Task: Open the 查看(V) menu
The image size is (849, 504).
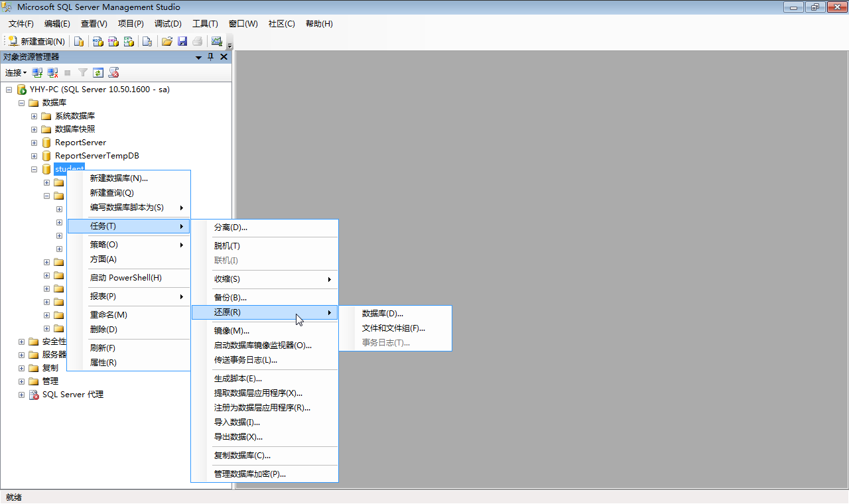Action: 94,23
